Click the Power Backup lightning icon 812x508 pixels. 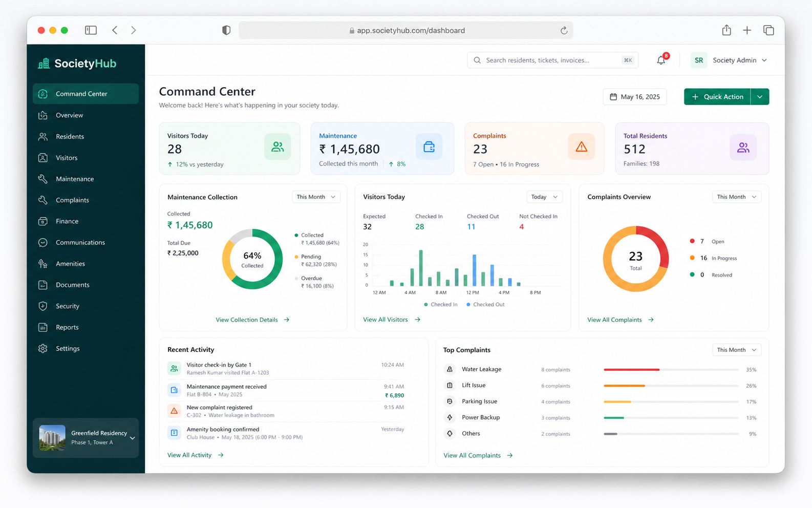[x=450, y=417]
